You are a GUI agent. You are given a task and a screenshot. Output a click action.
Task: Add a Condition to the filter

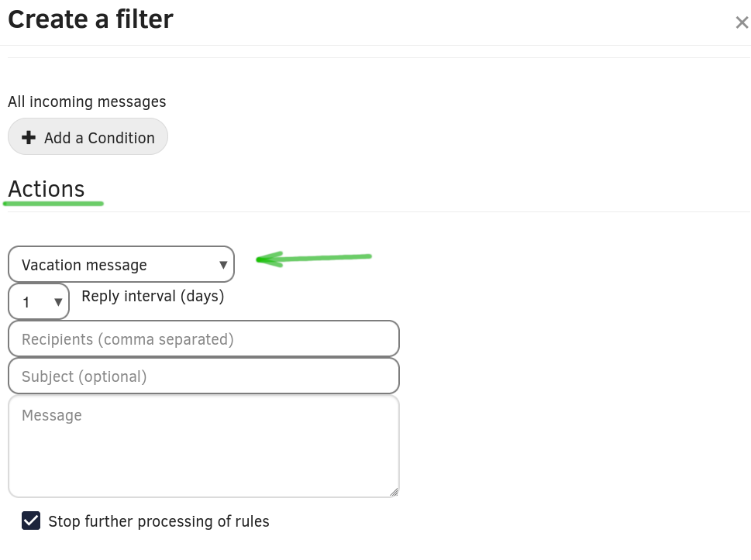pos(88,137)
